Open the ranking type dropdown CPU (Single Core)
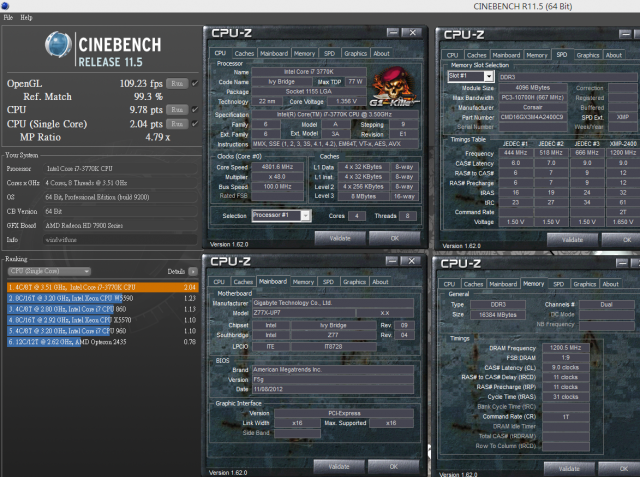Image resolution: width=640 pixels, height=477 pixels. click(49, 271)
